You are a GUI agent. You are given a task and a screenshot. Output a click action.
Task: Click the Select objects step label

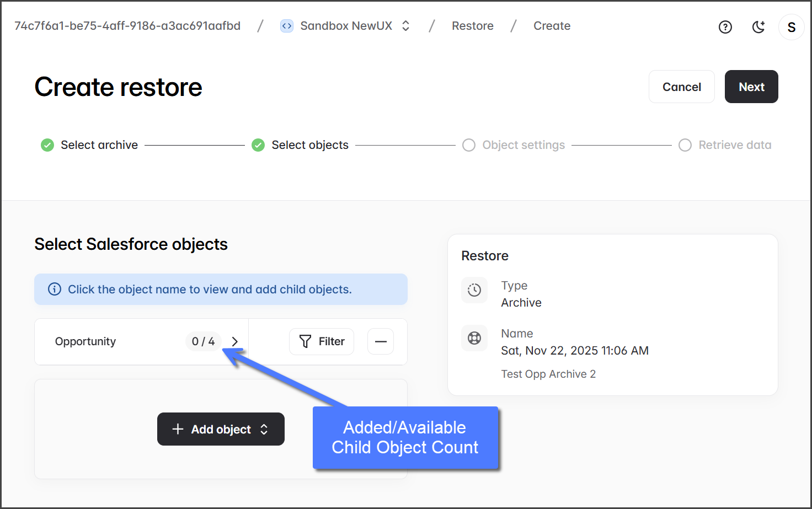310,145
